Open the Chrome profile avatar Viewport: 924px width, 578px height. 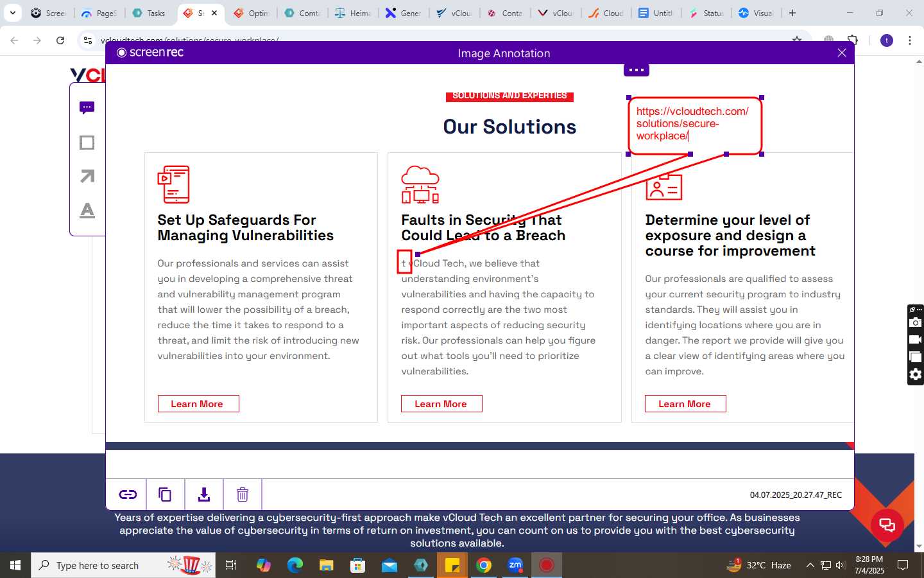(887, 40)
